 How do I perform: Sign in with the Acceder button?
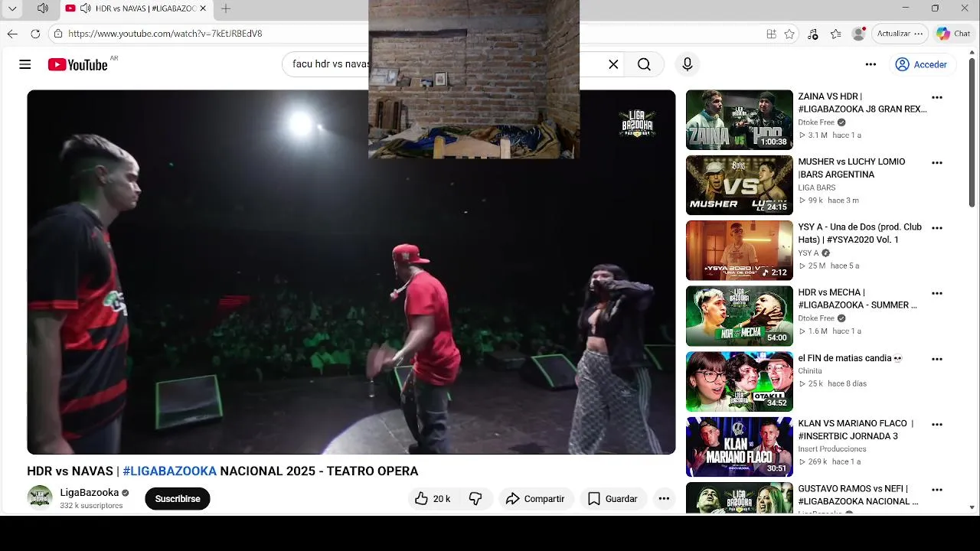coord(922,64)
